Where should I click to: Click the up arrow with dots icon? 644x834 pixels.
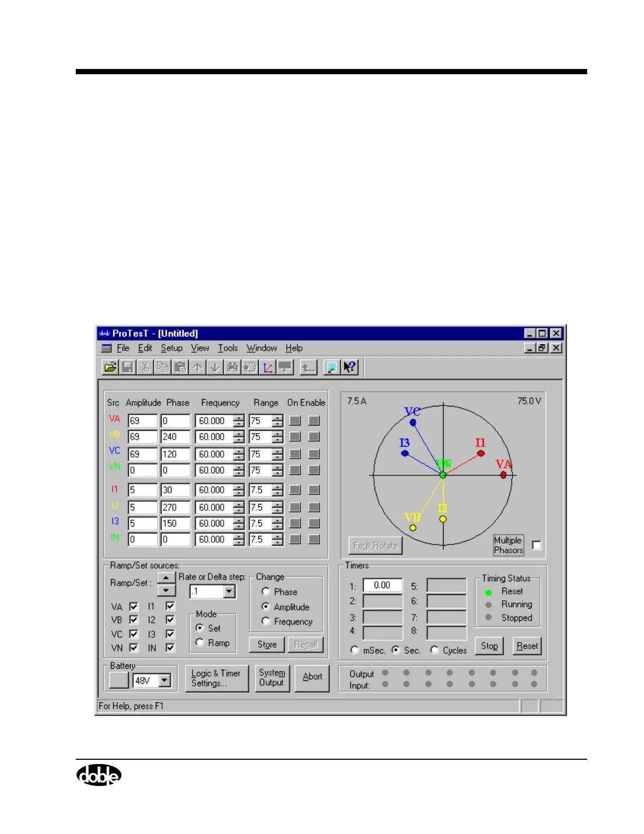click(308, 367)
